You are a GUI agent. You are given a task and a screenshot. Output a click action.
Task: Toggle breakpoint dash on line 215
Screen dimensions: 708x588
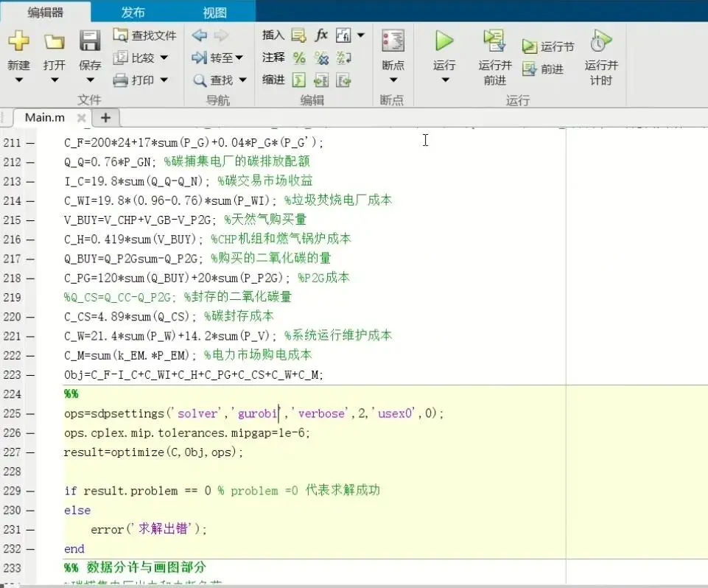point(30,220)
